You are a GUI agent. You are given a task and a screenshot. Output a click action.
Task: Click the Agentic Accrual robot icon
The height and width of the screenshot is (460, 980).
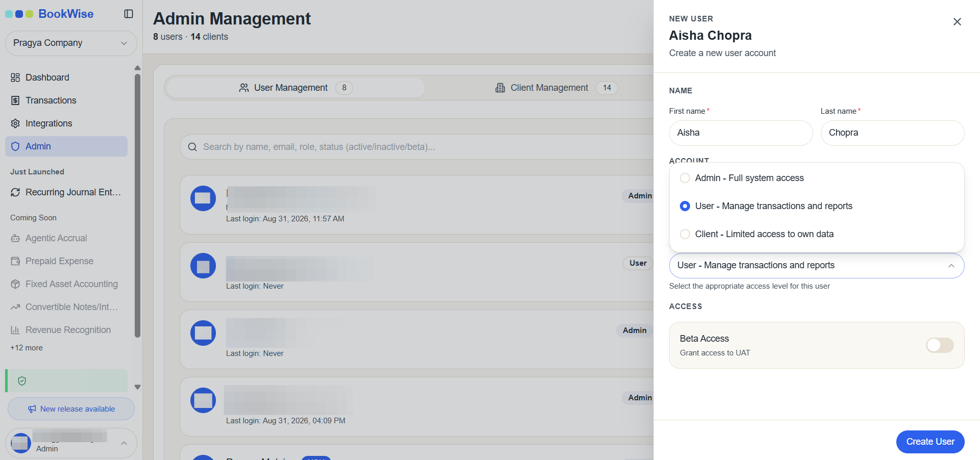(15, 238)
